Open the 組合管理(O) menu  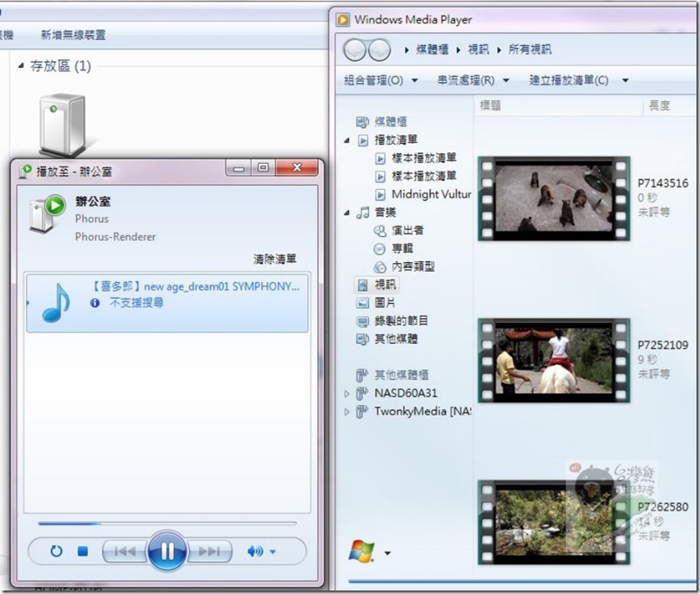[380, 80]
